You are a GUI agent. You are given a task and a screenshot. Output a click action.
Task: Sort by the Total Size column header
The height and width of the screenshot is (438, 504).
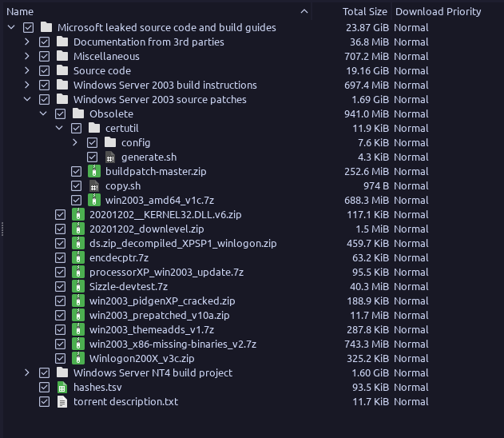pos(351,11)
